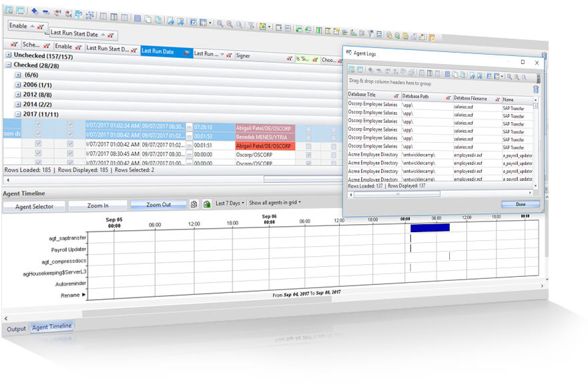Click filter icon on Database Filename column

point(497,99)
